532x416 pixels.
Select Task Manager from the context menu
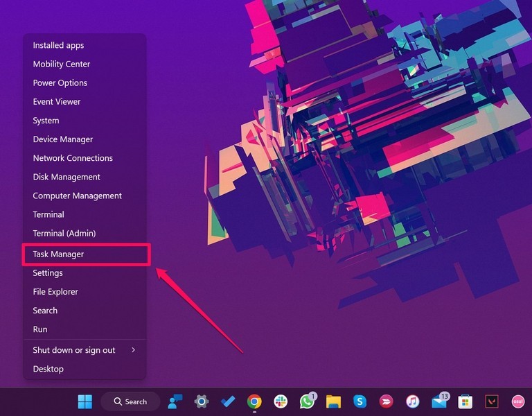(x=58, y=254)
